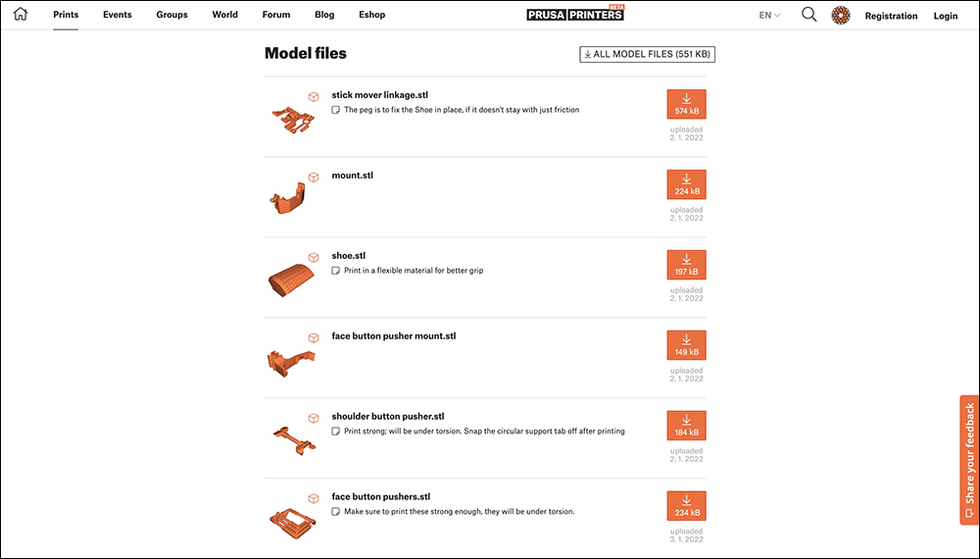Click the orange user avatar icon
Viewport: 980px width, 559px height.
(841, 15)
